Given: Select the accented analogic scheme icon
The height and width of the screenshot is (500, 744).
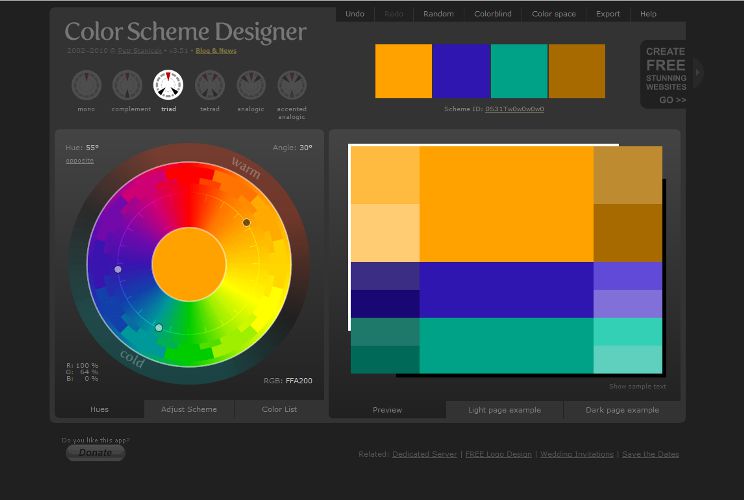Looking at the screenshot, I should point(292,85).
